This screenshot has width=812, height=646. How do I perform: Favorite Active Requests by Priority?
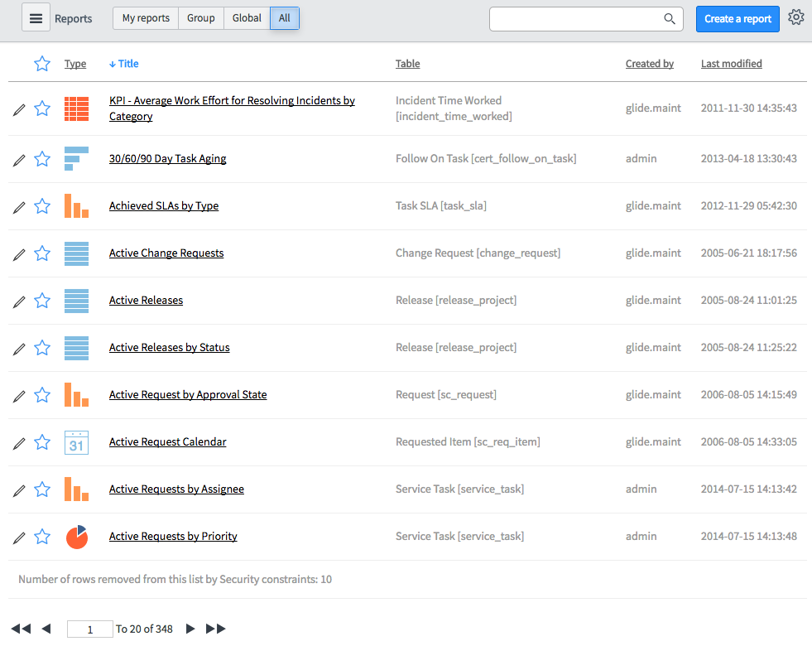[x=42, y=536]
